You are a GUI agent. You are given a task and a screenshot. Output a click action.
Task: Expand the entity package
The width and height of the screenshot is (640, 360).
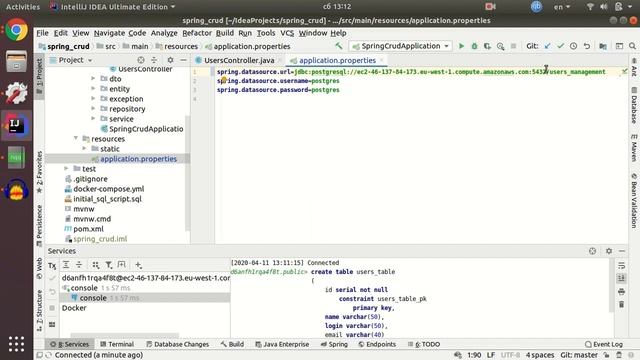93,89
